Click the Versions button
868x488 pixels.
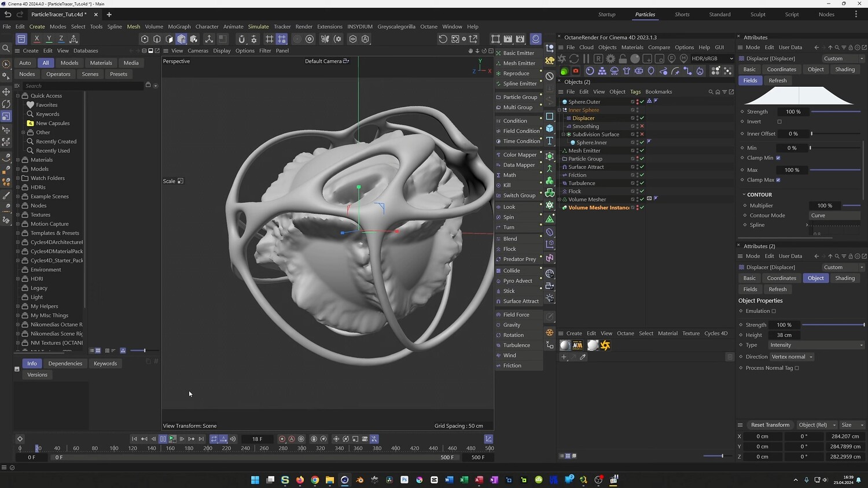38,375
